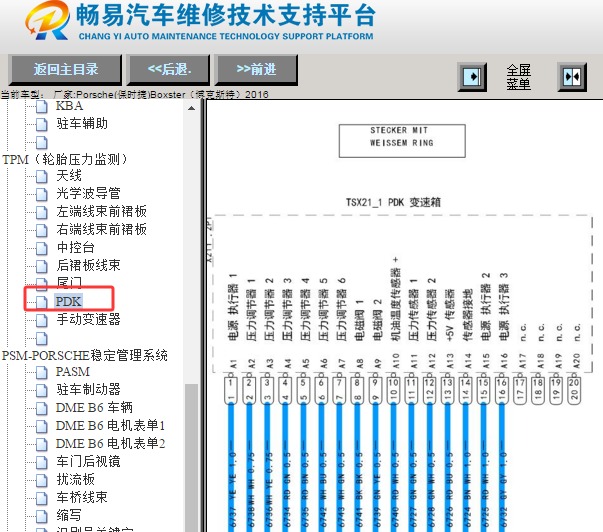Viewport: 603px width, 532px height.
Task: Open the 全屏菜单 label
Action: (x=518, y=77)
